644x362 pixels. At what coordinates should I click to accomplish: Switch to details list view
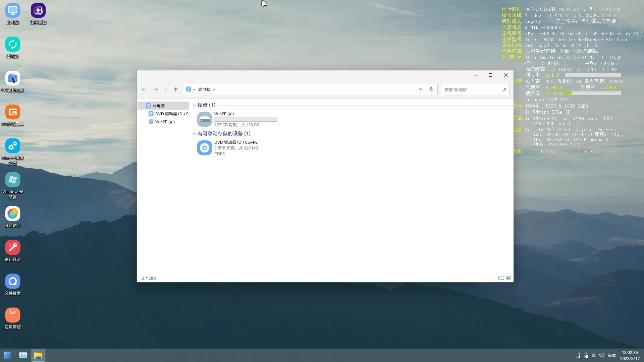pyautogui.click(x=501, y=278)
